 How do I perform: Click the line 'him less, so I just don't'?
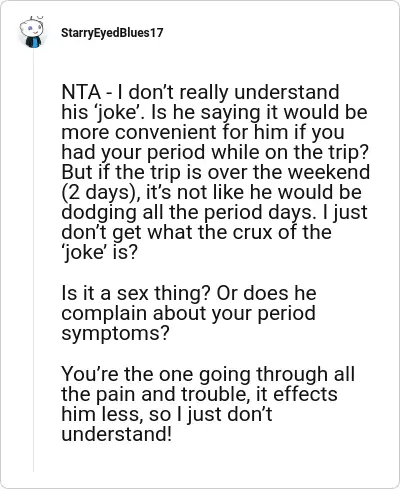coord(167,414)
